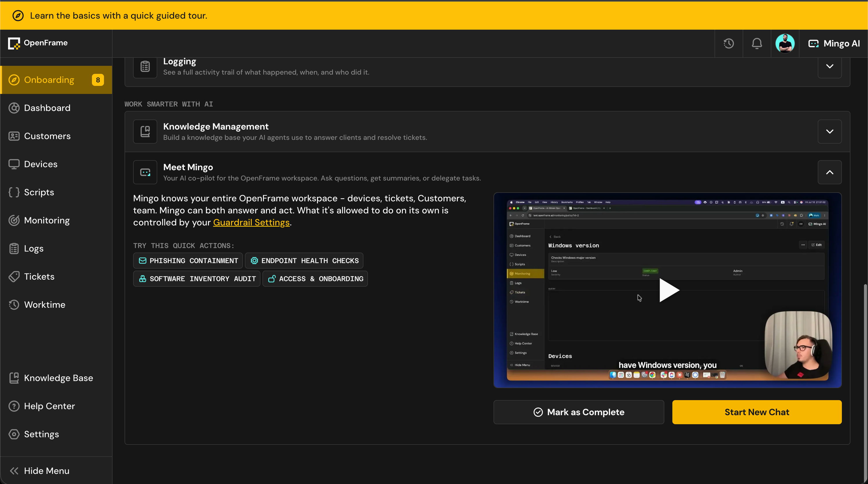
Task: Open the Help Center
Action: point(56,406)
